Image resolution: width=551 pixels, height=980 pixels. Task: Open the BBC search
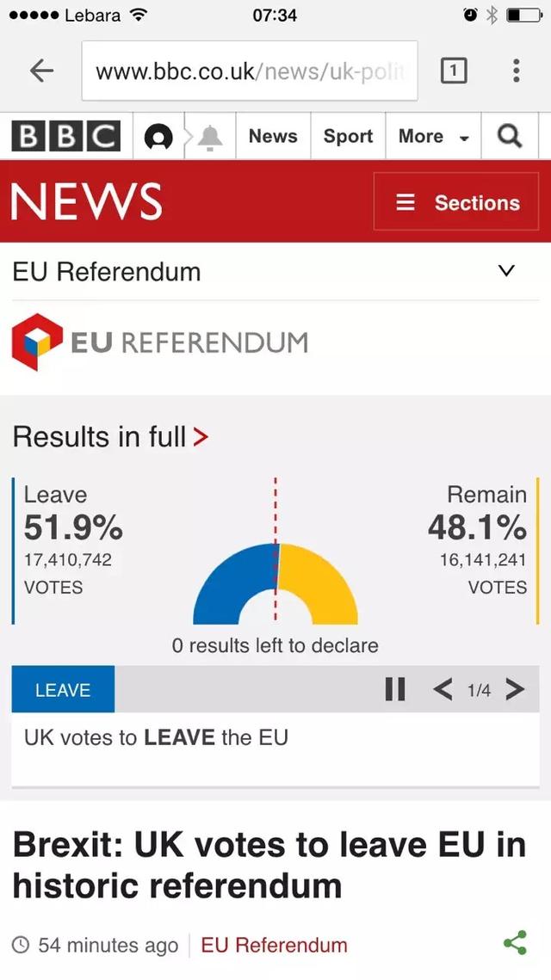[510, 136]
